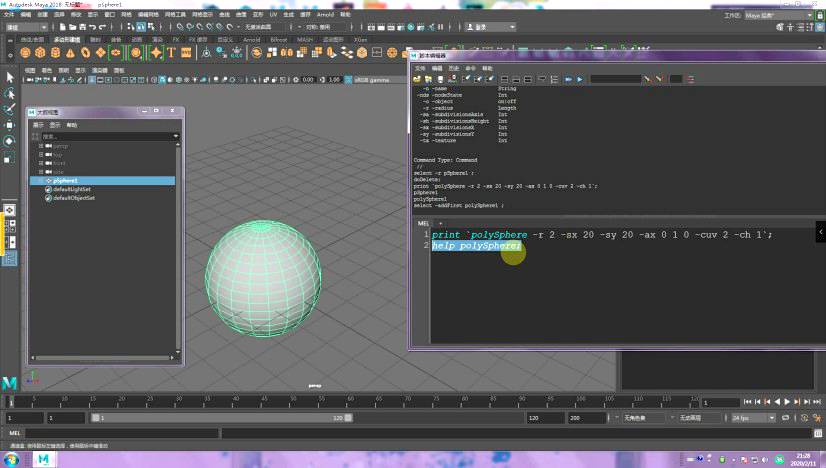The width and height of the screenshot is (826, 468).
Task: Click Script Editor's Open Script icon
Action: pos(417,79)
